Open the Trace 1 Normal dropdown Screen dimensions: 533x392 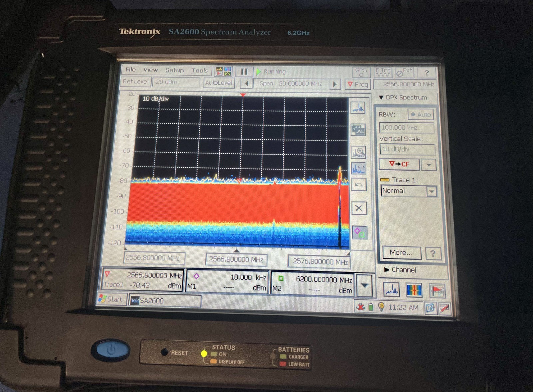point(432,192)
